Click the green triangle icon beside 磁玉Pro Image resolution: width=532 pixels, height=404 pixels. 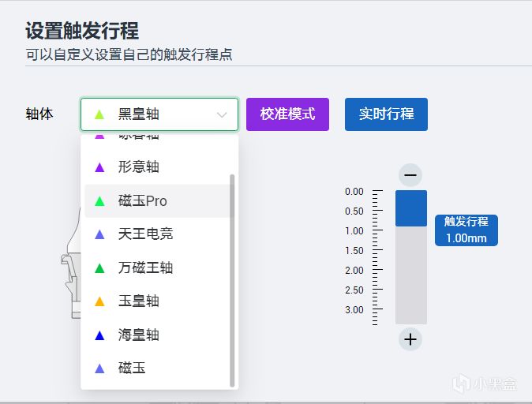(x=99, y=201)
